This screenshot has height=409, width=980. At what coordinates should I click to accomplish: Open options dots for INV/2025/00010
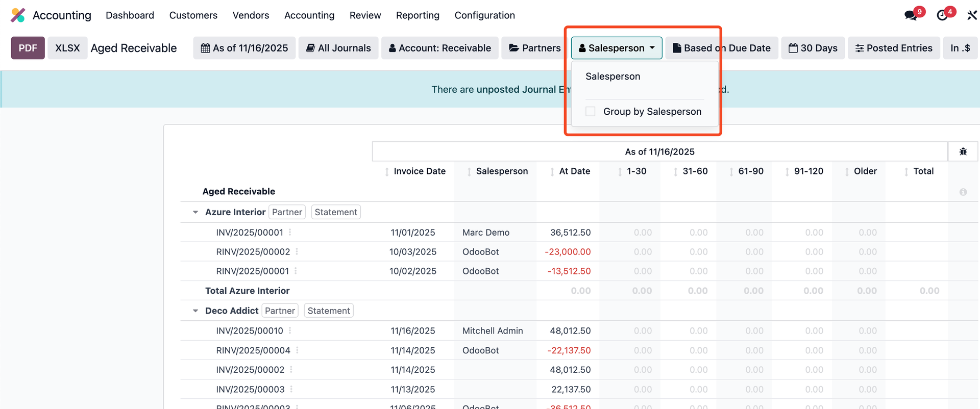tap(290, 330)
